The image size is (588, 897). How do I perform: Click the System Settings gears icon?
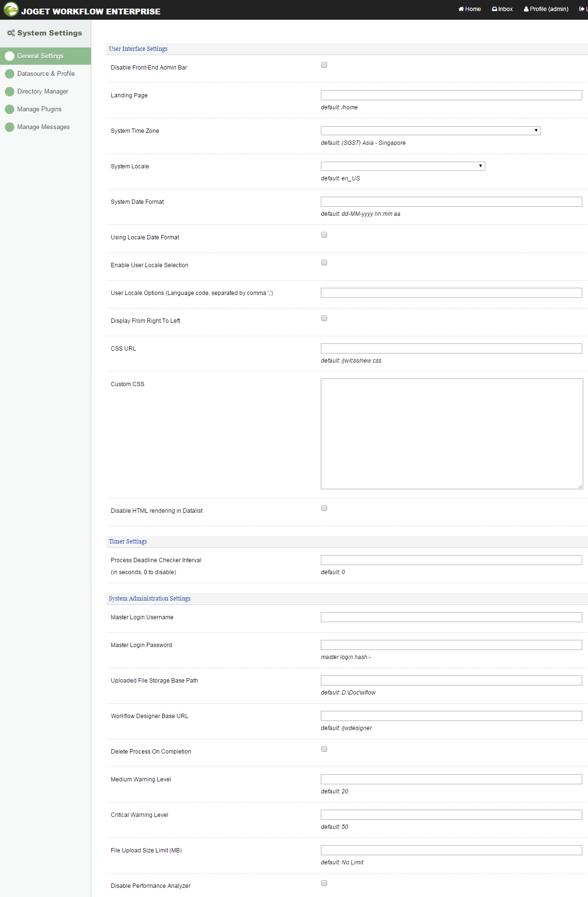click(x=11, y=33)
